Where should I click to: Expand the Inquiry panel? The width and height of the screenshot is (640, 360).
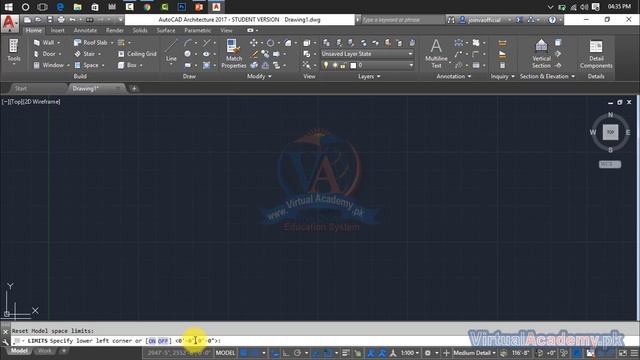coord(502,76)
